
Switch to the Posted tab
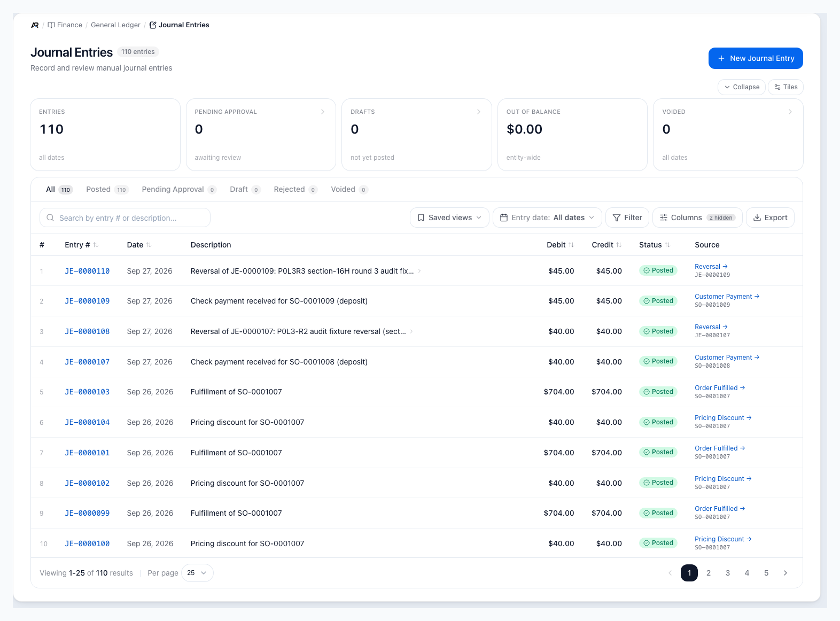[x=107, y=189]
